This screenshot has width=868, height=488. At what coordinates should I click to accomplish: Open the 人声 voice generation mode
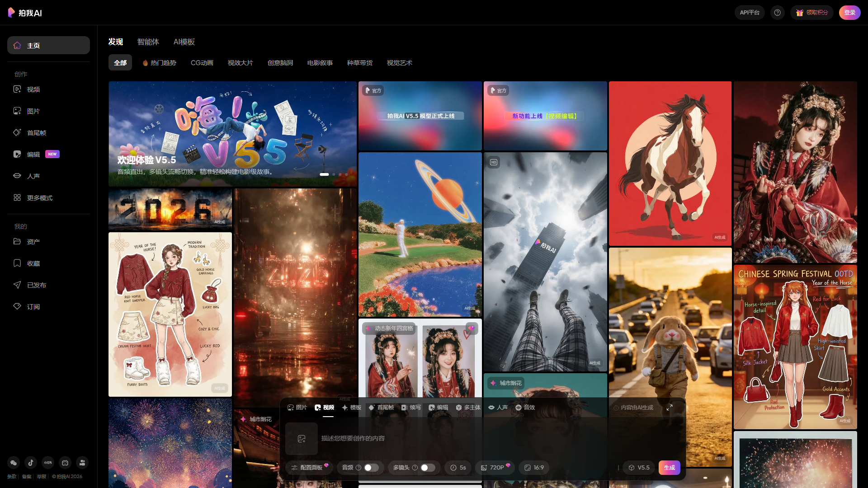coord(498,407)
